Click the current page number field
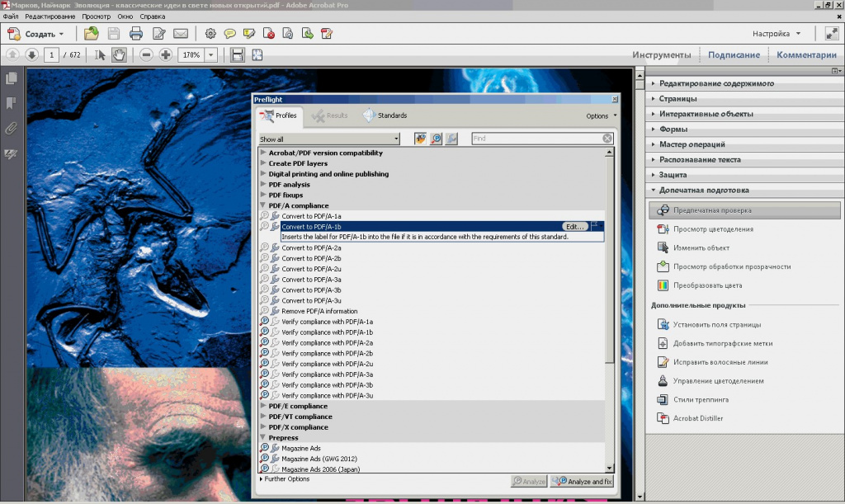Image resolution: width=845 pixels, height=504 pixels. tap(52, 55)
